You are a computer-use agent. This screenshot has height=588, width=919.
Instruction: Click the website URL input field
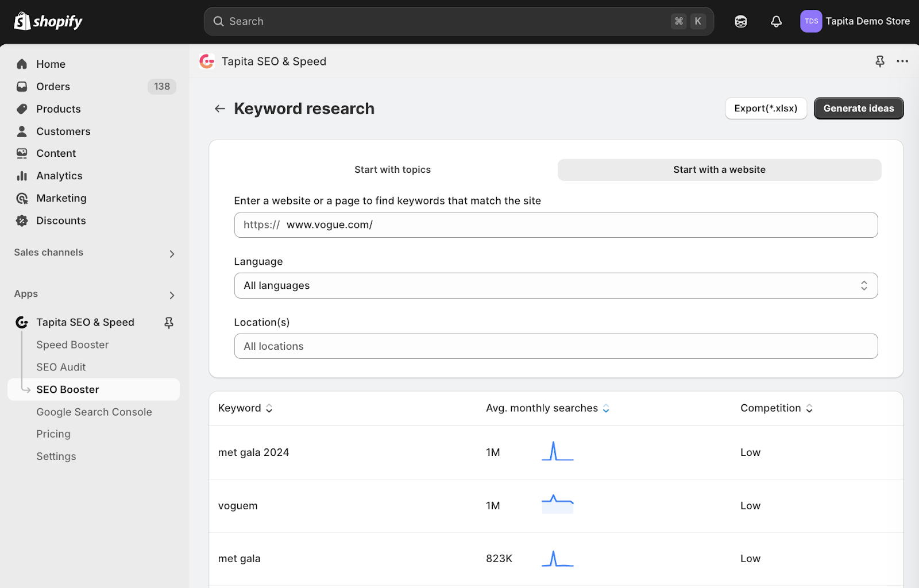coord(555,225)
